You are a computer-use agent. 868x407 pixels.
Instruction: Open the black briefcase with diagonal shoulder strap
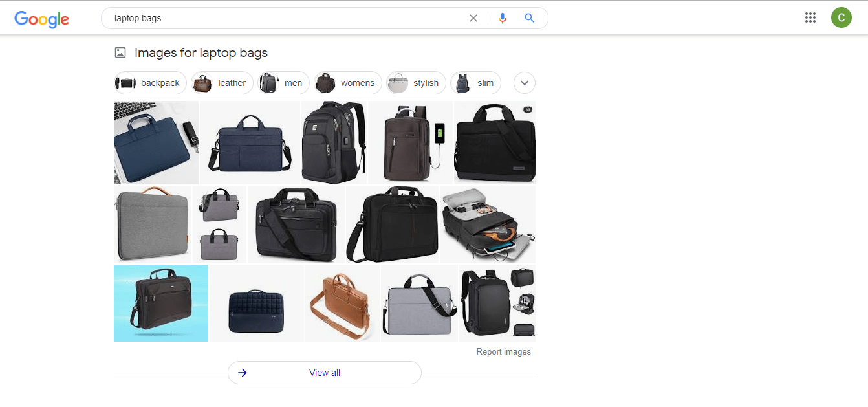point(296,225)
